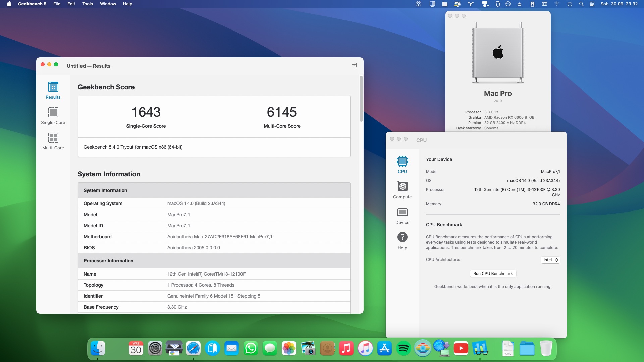Click the Mac Pro image thumbnail
The image size is (644, 362).
[498, 53]
